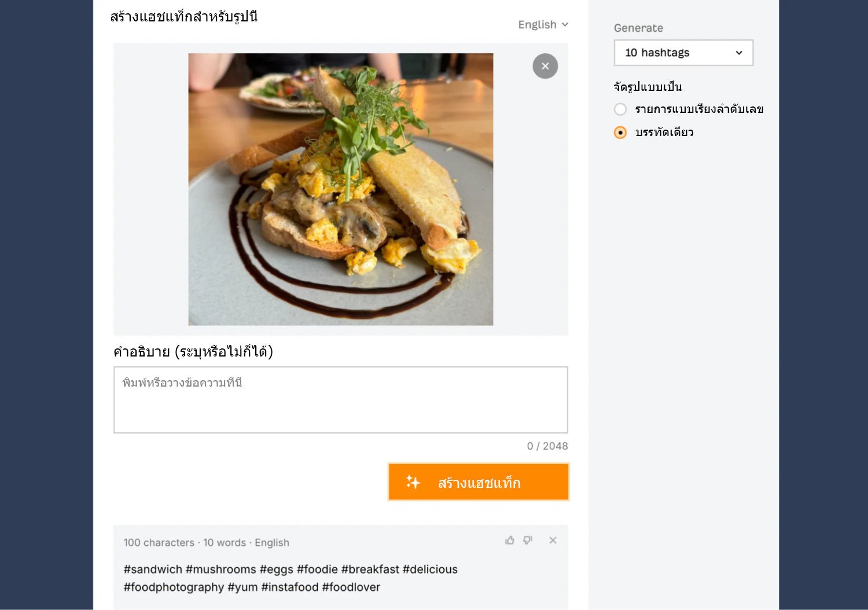
Task: Click the สร้างแฮชแท็กสำหรับรูปนี้ heading
Action: point(184,17)
